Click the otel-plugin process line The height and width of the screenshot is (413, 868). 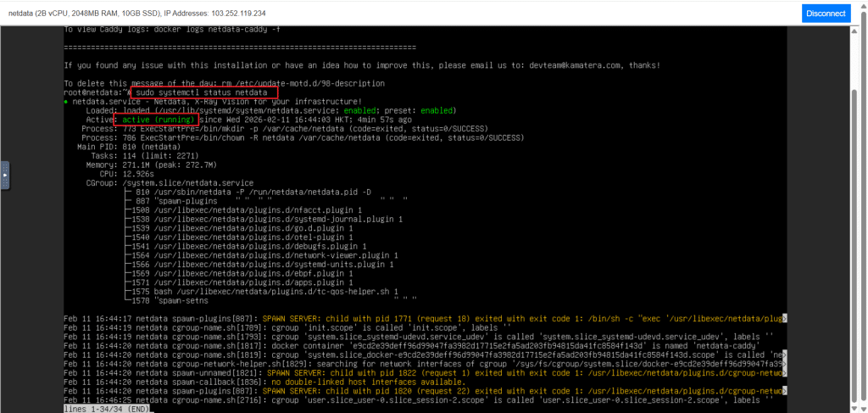(x=239, y=237)
